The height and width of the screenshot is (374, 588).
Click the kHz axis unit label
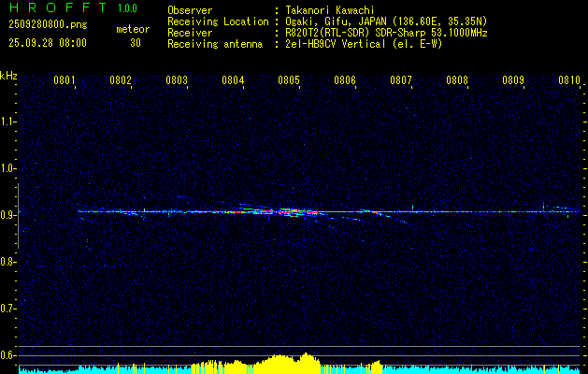pos(8,76)
